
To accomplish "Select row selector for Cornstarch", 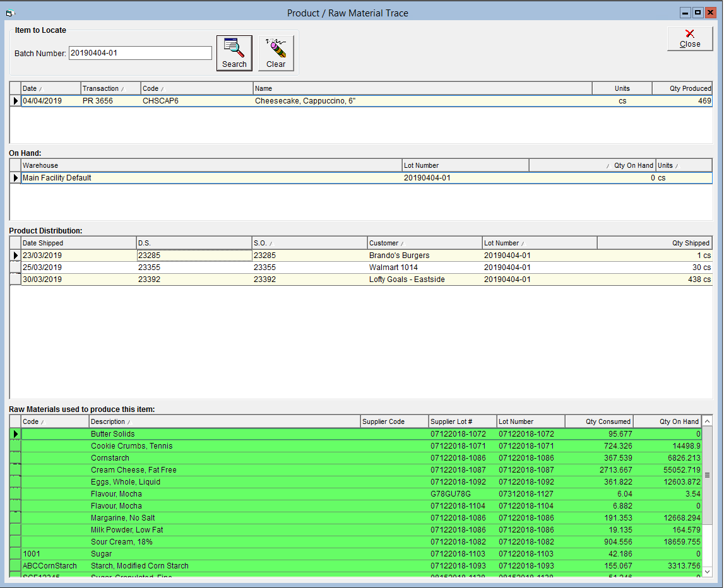I will [15, 458].
